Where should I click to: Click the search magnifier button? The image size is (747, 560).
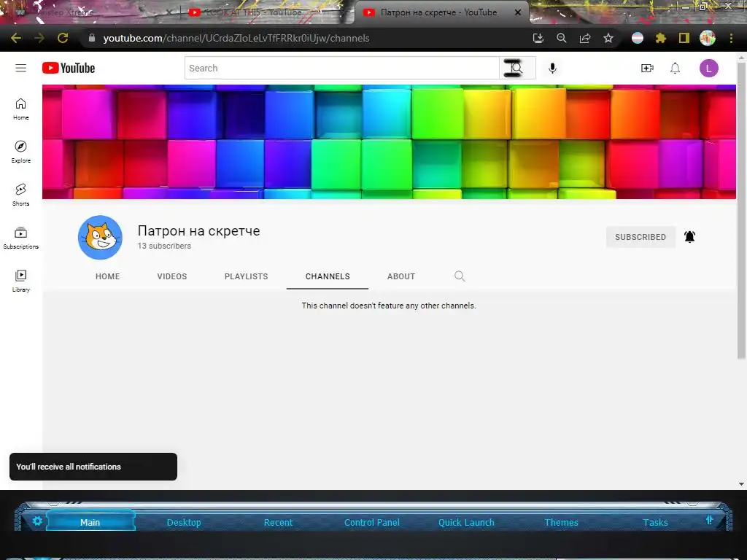(x=517, y=68)
